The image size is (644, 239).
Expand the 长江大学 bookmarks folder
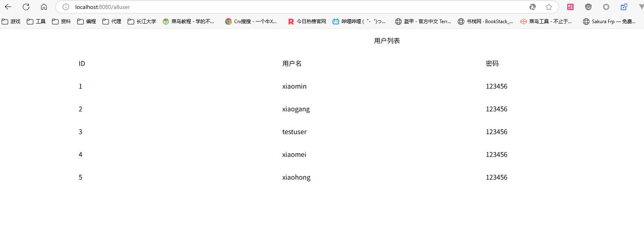click(142, 22)
